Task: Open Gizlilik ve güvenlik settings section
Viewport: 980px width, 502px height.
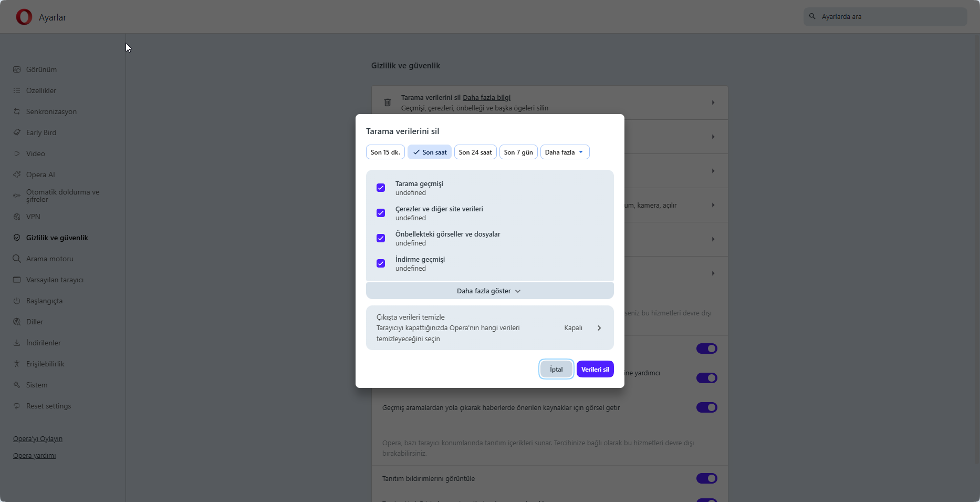Action: pos(57,238)
